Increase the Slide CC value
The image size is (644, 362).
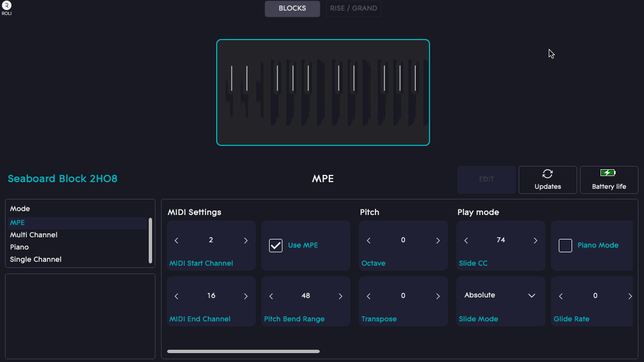[x=535, y=240]
